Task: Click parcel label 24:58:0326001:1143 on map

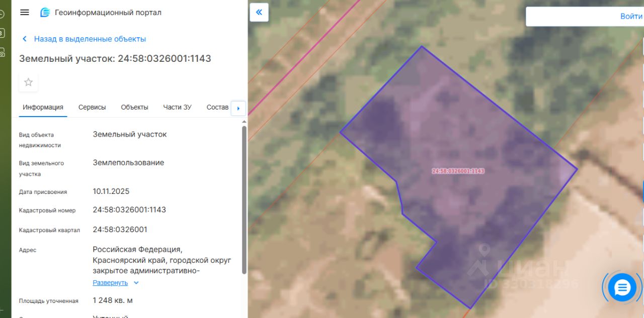Action: coord(458,171)
